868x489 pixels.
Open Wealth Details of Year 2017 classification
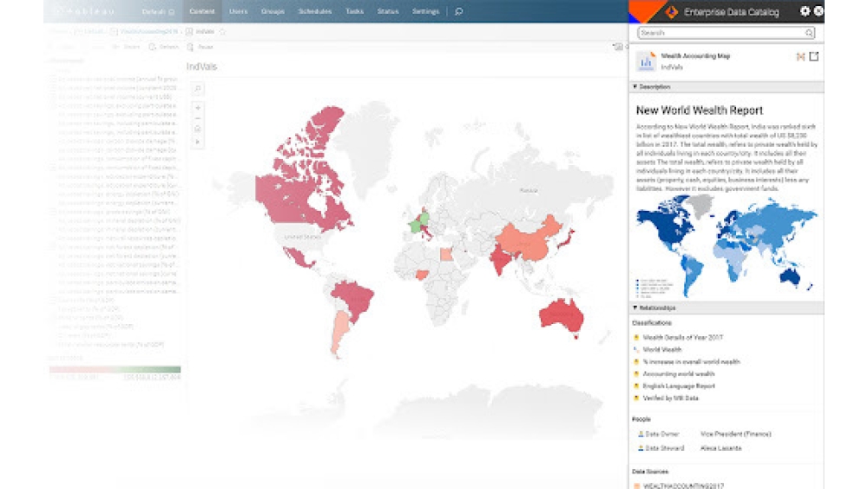click(682, 337)
